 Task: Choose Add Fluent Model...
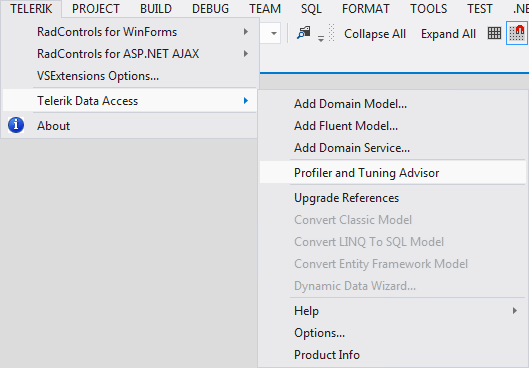(x=393, y=125)
